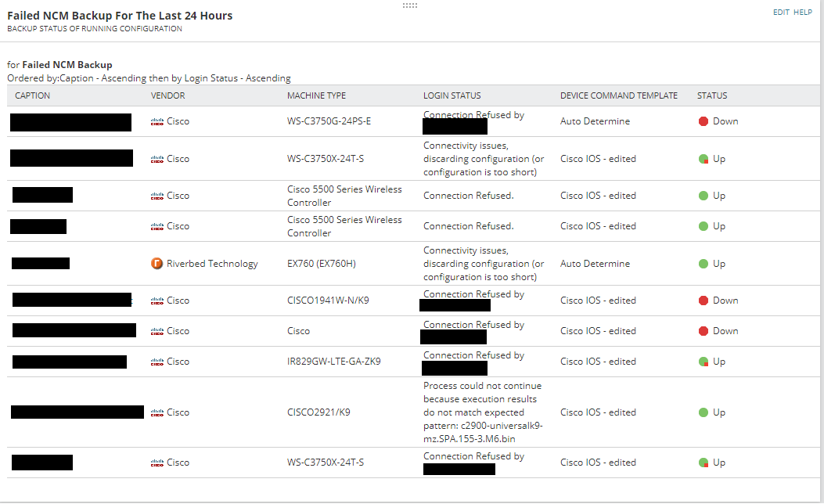This screenshot has height=504, width=824.
Task: Grab the dotted drag handle above the widget
Action: click(x=410, y=5)
